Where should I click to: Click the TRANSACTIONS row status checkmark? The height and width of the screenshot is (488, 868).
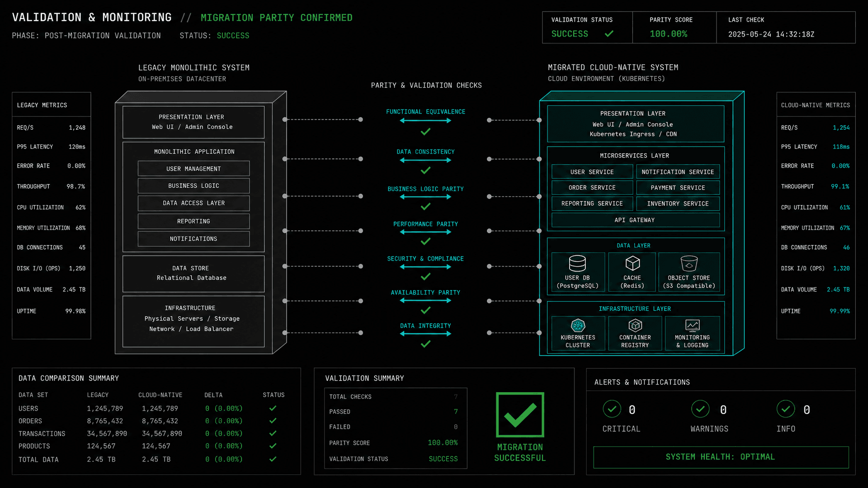click(273, 433)
